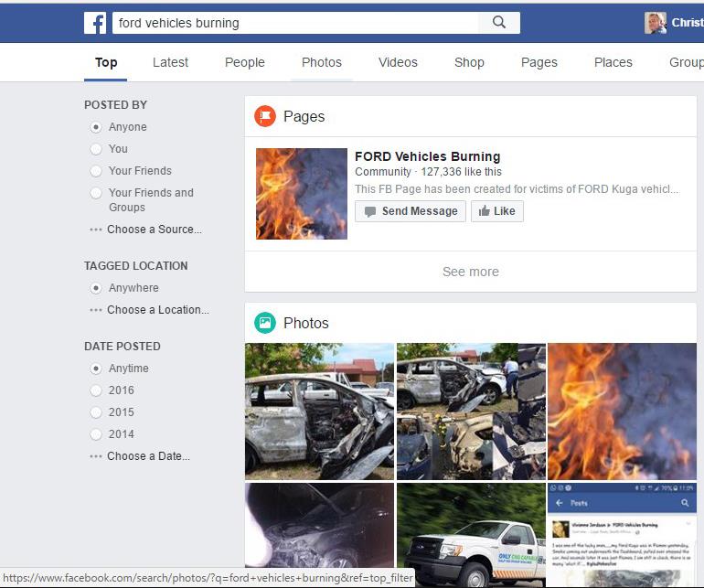Image resolution: width=704 pixels, height=588 pixels.
Task: Select the You radio option
Action: click(96, 149)
